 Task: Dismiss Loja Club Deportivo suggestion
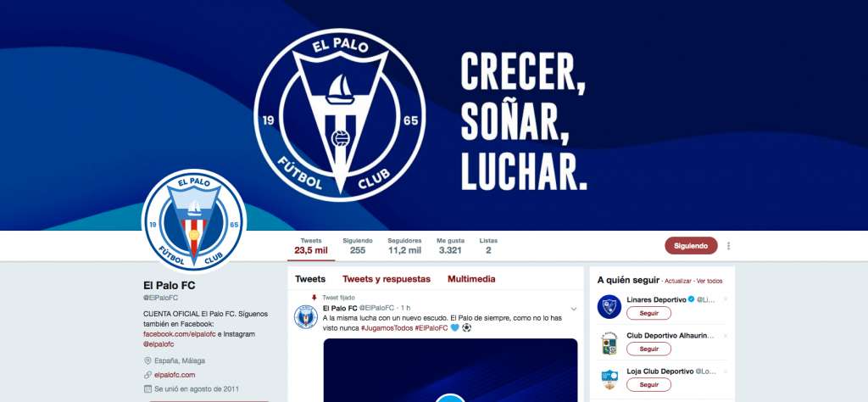(x=726, y=371)
